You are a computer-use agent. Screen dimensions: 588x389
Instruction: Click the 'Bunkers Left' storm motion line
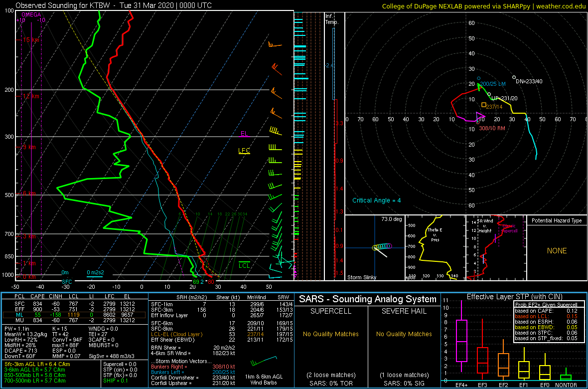pyautogui.click(x=193, y=372)
